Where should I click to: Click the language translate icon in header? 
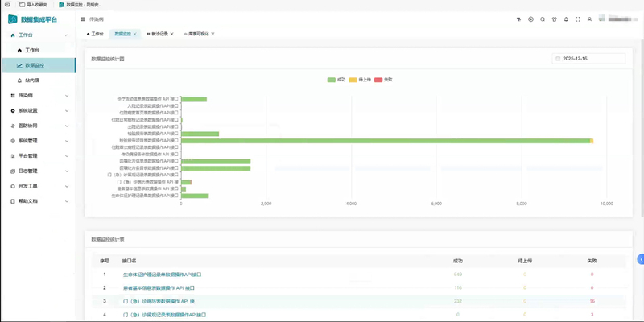coord(519,19)
